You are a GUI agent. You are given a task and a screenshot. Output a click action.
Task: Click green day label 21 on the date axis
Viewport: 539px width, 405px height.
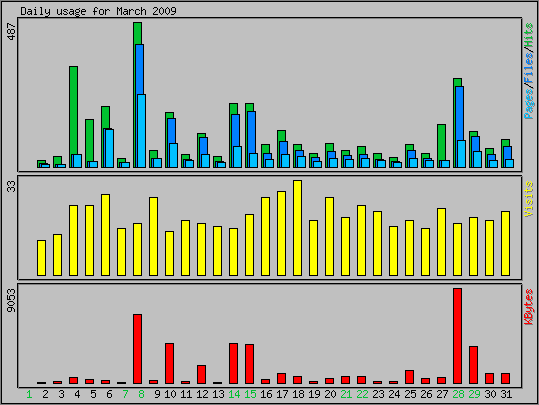[x=346, y=394]
